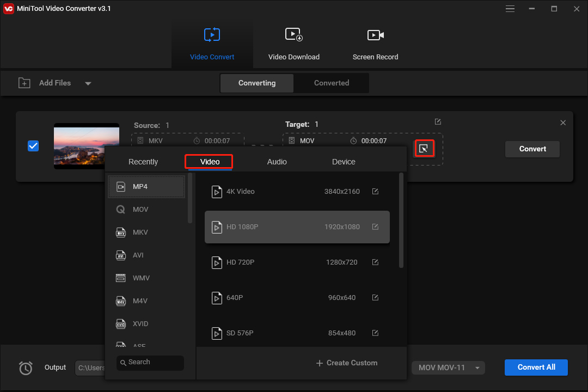Image resolution: width=588 pixels, height=392 pixels.
Task: Open the Screen Record feature
Action: tap(375, 44)
